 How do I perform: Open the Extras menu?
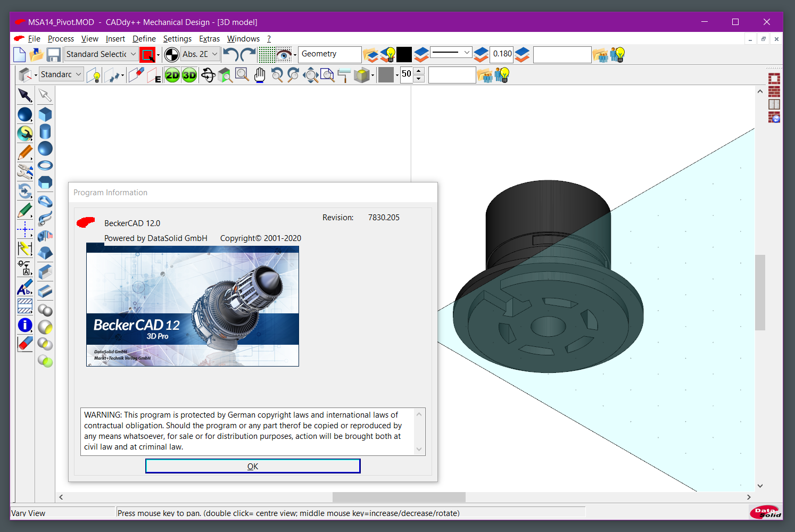[209, 39]
